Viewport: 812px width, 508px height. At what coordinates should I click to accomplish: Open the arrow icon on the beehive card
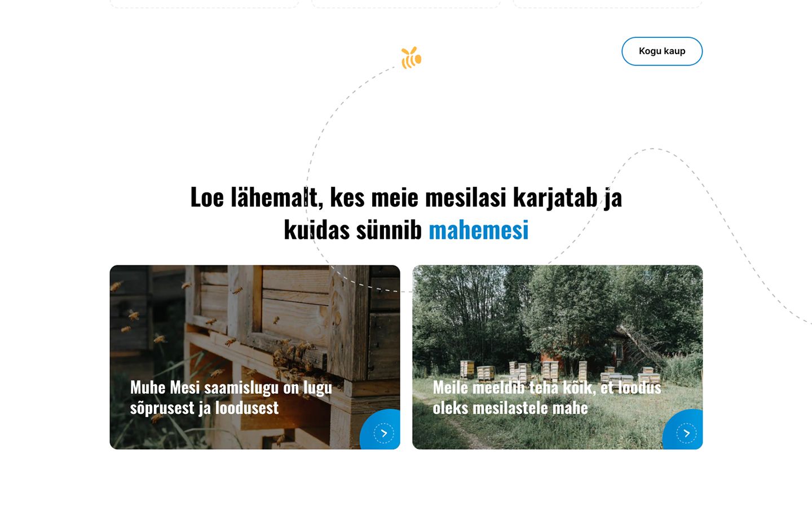(x=384, y=433)
